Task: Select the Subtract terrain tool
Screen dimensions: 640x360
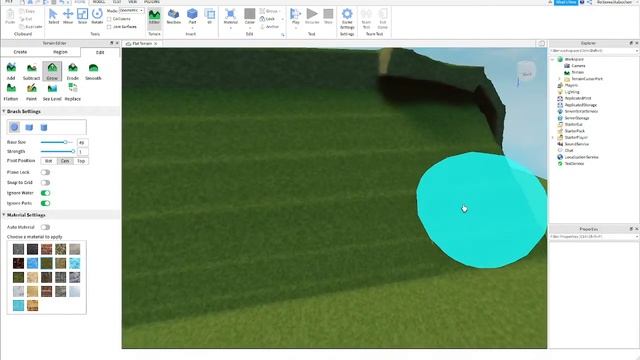Action: click(x=31, y=71)
